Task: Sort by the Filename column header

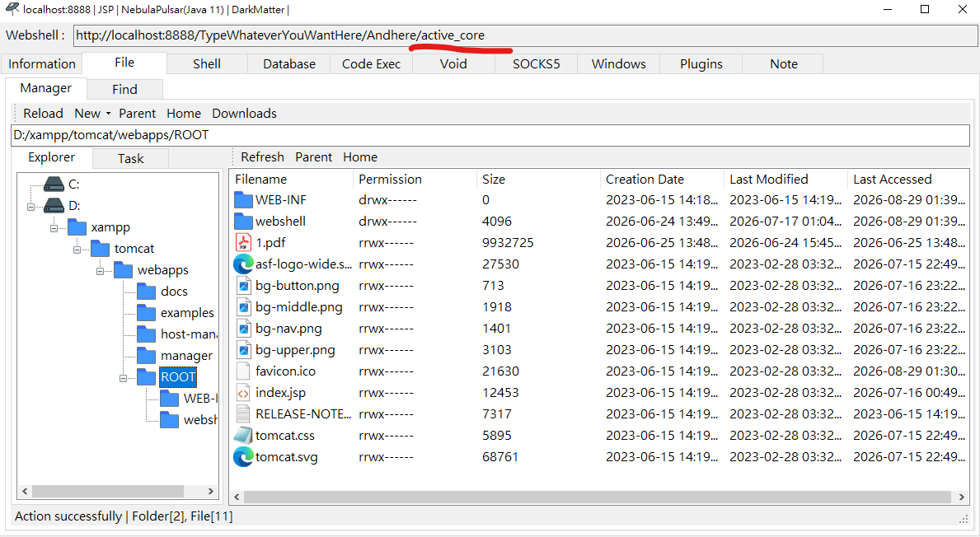Action: tap(291, 180)
